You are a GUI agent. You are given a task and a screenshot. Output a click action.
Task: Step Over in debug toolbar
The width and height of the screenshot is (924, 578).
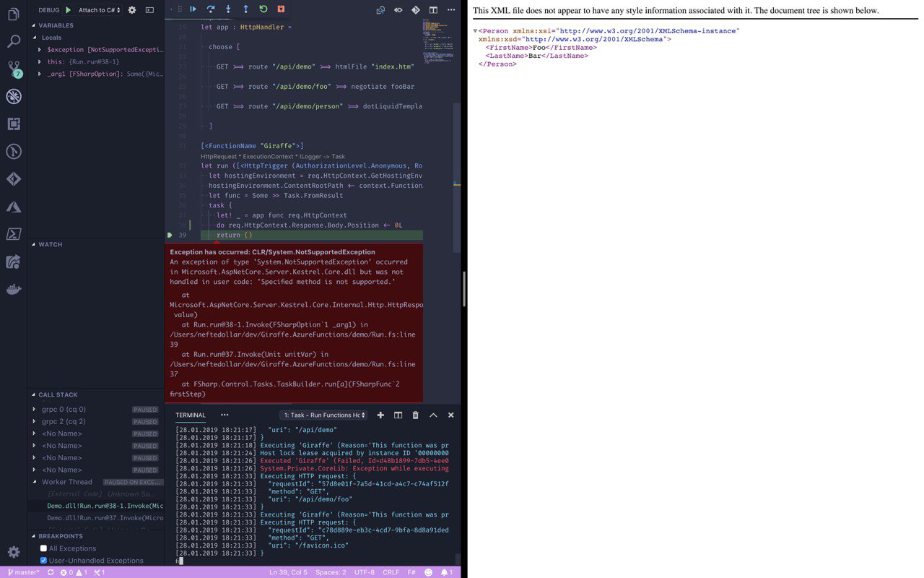(211, 9)
